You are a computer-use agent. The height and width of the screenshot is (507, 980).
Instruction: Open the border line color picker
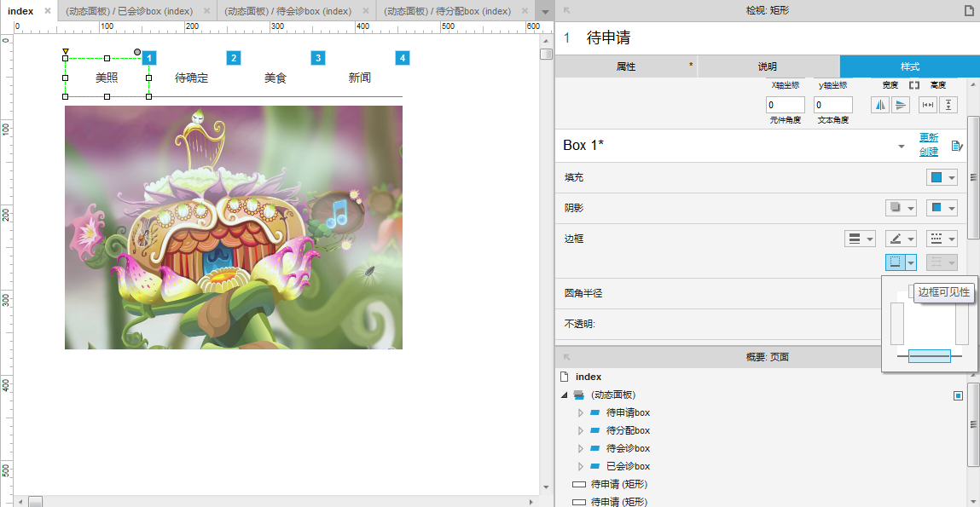coord(901,239)
